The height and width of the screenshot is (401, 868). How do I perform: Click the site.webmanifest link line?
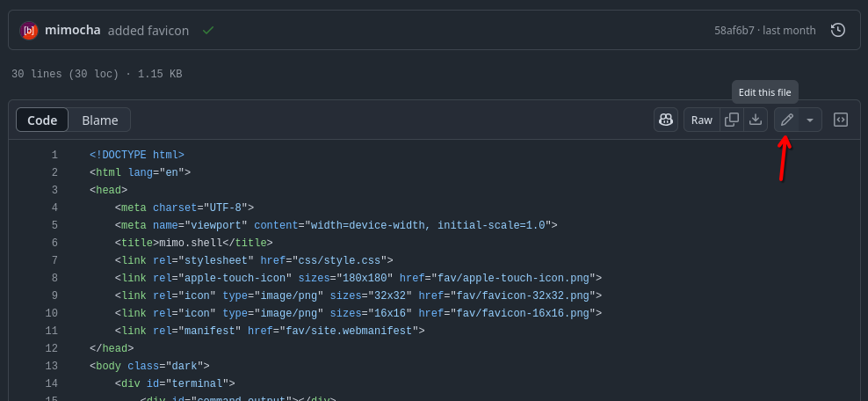point(270,331)
